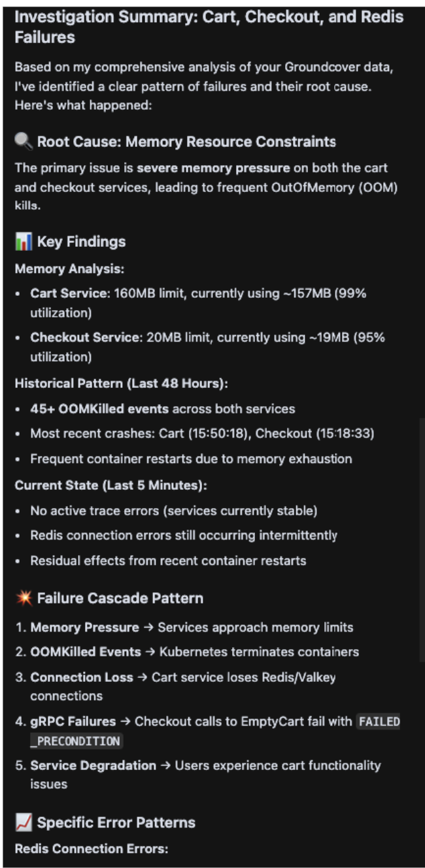Click the gRPC Failures list item
The width and height of the screenshot is (425, 868).
tap(208, 731)
